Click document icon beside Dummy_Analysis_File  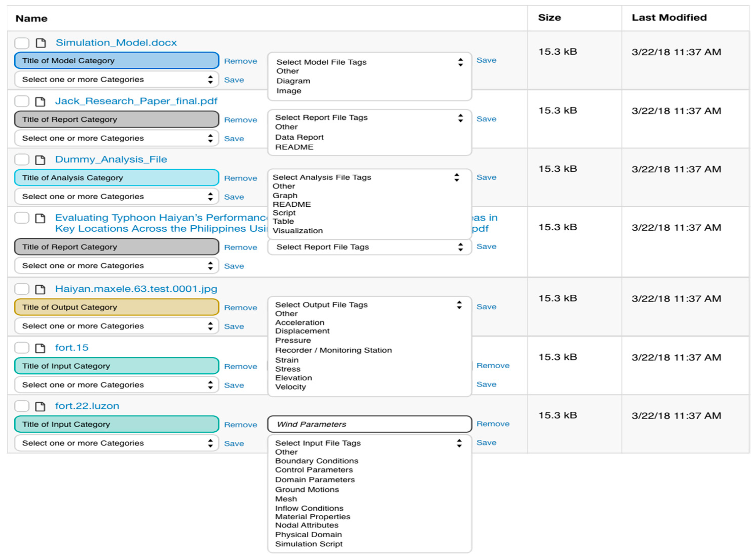pos(40,160)
